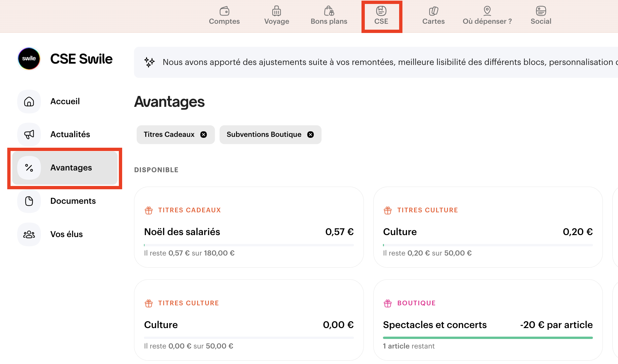Image resolution: width=618 pixels, height=364 pixels.
Task: Remove the Subventions Boutique filter chip
Action: coord(311,135)
